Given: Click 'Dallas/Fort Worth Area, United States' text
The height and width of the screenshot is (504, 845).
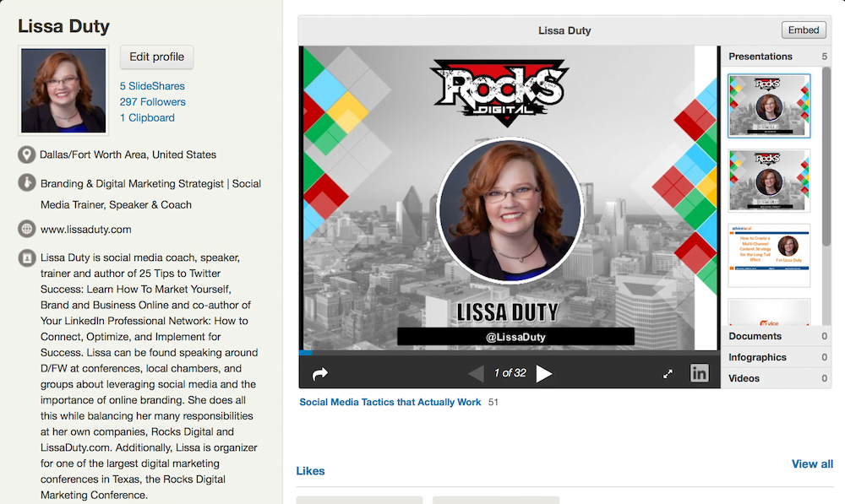Looking at the screenshot, I should pos(128,155).
